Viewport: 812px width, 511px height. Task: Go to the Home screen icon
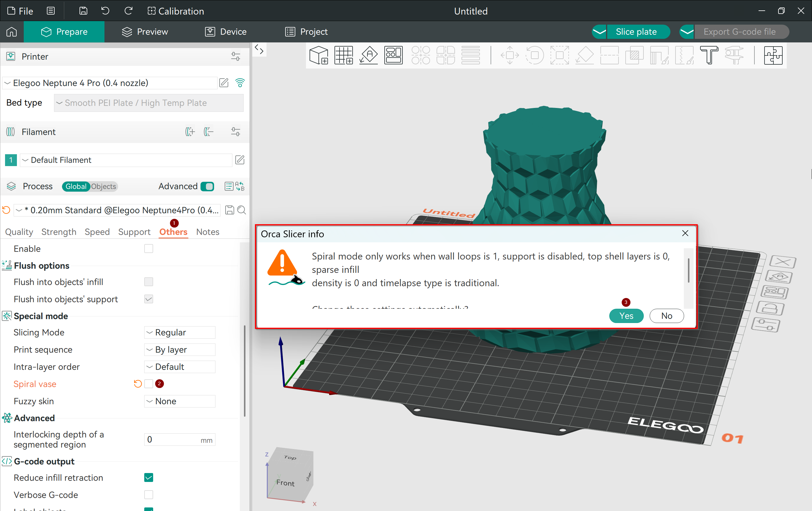(x=12, y=32)
